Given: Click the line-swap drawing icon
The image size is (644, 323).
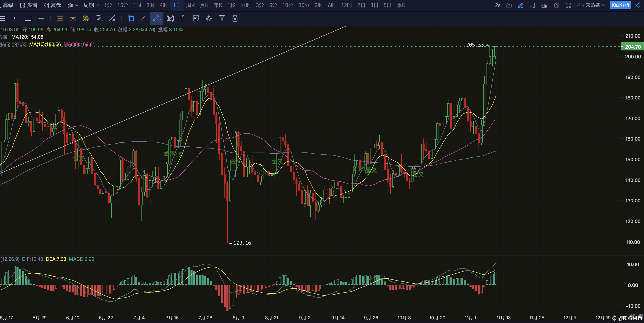Looking at the screenshot, I should (112, 18).
